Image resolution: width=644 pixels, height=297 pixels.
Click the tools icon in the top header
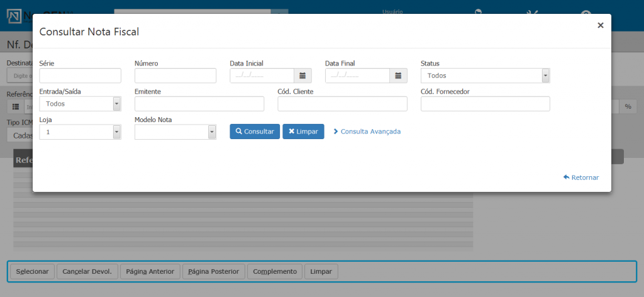(531, 14)
